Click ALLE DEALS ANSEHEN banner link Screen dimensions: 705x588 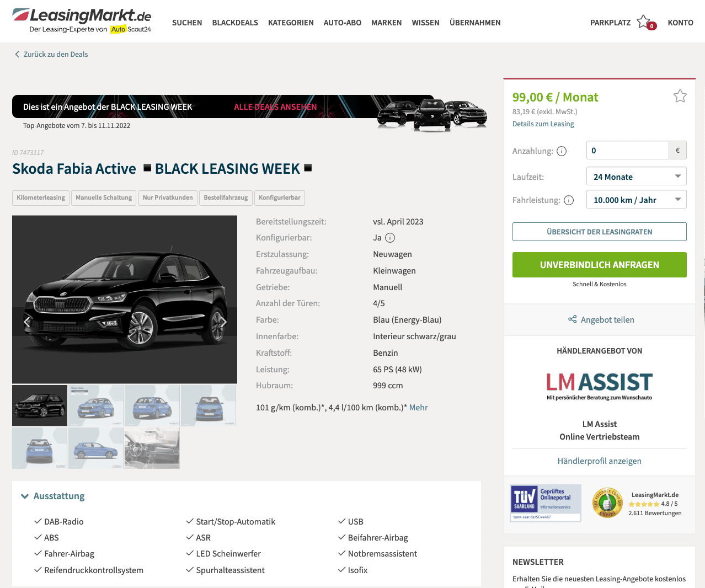click(x=275, y=107)
